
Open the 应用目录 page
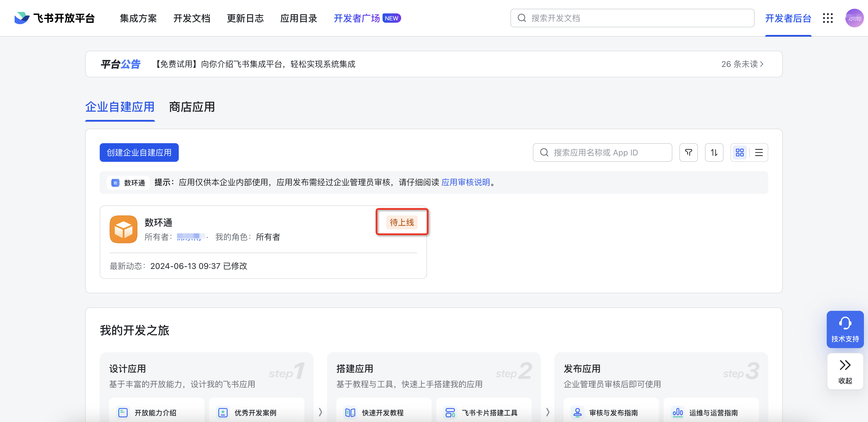[x=299, y=18]
